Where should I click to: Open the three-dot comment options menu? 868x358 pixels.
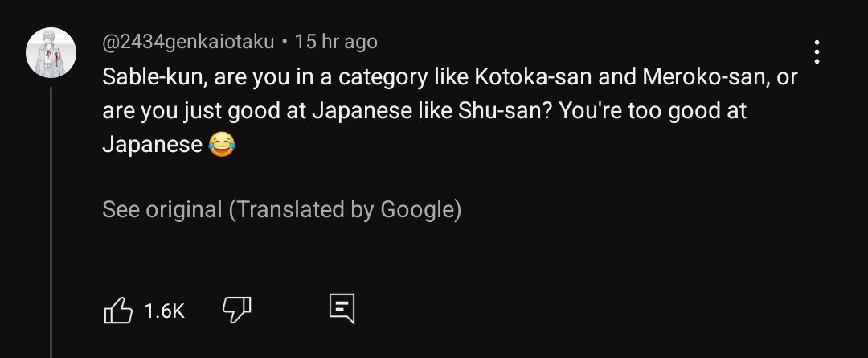pyautogui.click(x=817, y=52)
